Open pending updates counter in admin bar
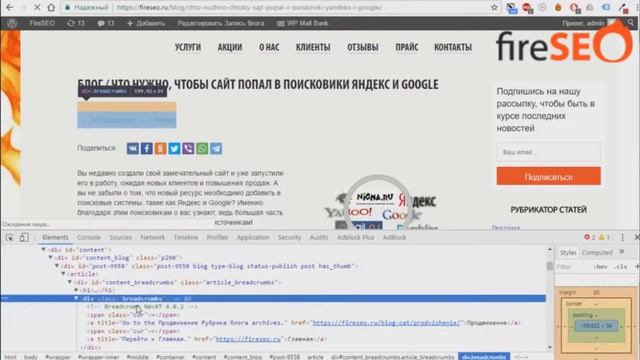Image resolution: width=640 pixels, height=360 pixels. (x=76, y=23)
